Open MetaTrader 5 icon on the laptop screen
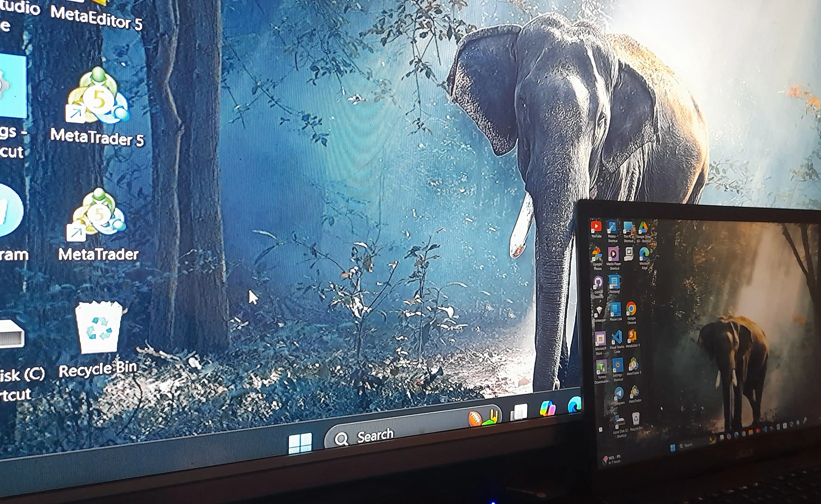 click(634, 367)
